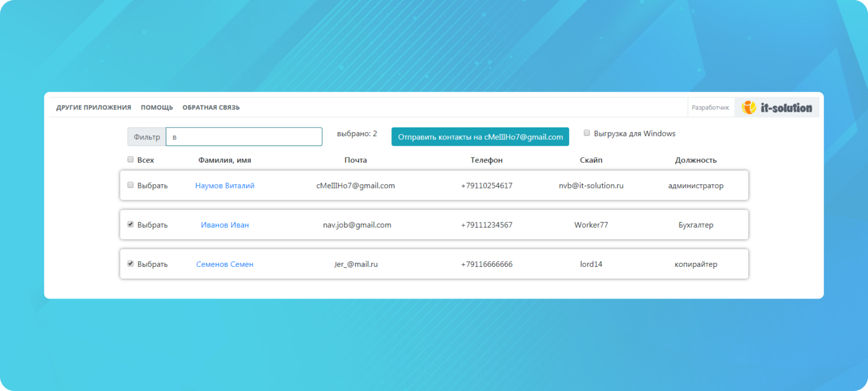This screenshot has height=391, width=868.
Task: Click the Фильтр label addon
Action: pos(147,137)
